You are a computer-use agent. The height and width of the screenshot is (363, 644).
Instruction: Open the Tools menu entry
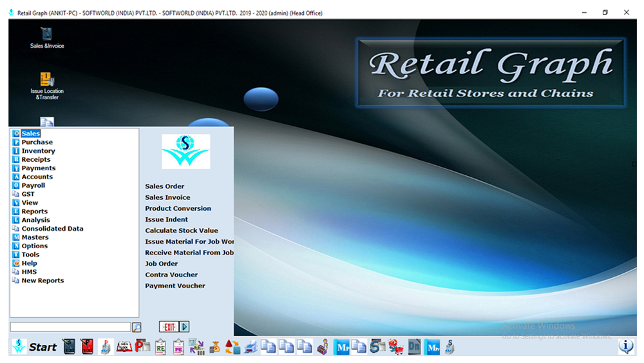(x=30, y=254)
